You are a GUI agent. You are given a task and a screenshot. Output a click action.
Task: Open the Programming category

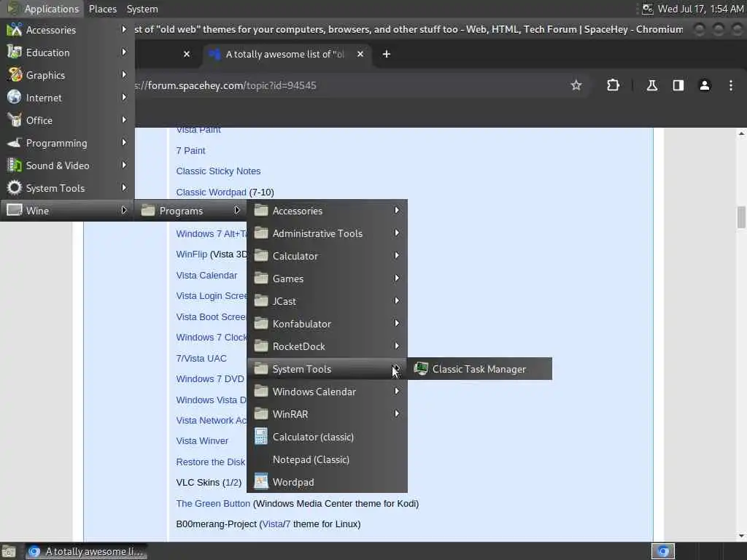[x=67, y=143]
